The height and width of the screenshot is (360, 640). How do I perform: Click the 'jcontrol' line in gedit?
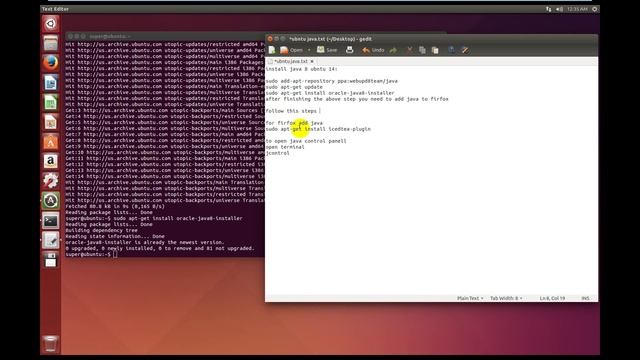[x=278, y=153]
